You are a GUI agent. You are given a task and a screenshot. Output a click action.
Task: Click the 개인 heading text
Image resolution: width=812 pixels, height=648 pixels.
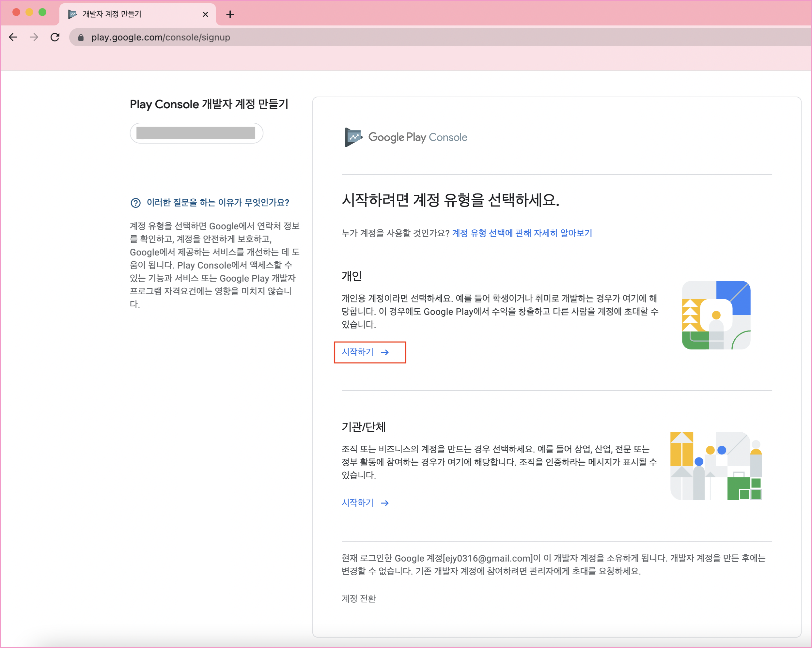pos(351,276)
